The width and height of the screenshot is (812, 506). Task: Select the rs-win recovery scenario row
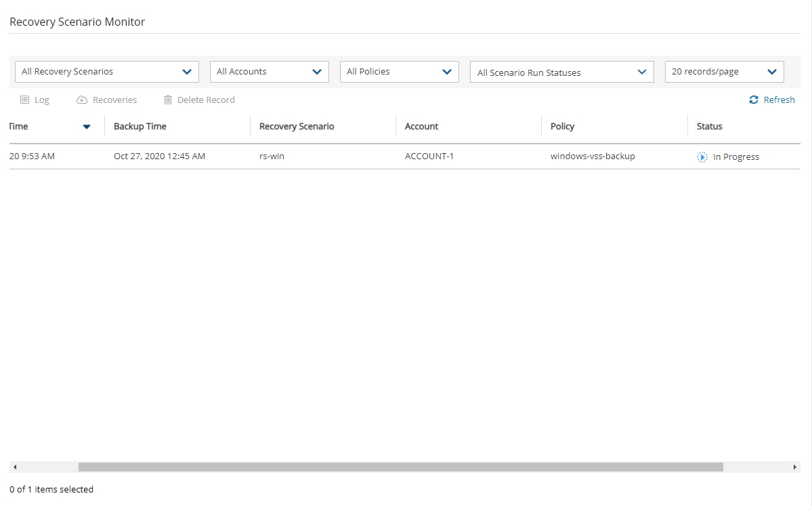point(272,156)
